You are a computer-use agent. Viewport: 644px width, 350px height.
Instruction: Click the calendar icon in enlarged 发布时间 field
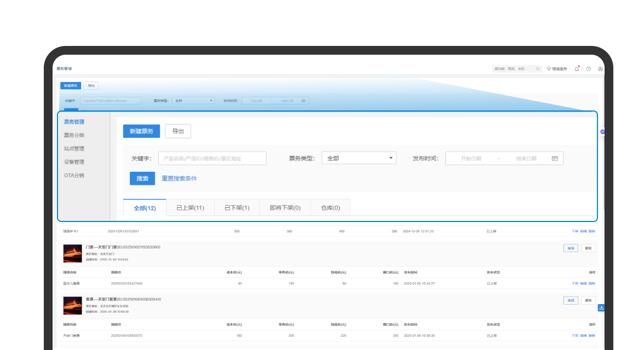[x=555, y=159]
